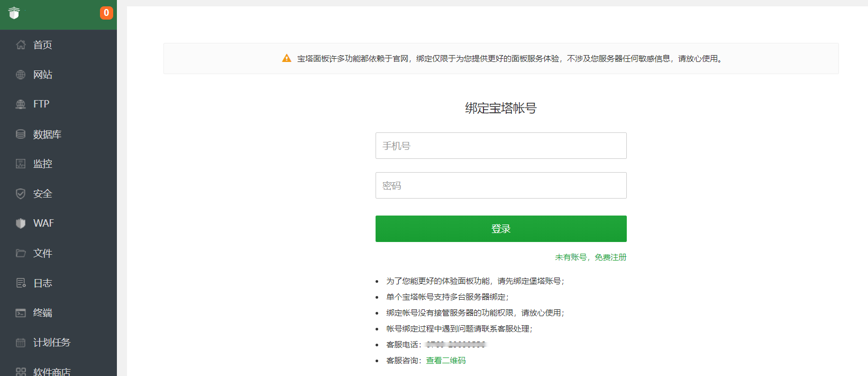The width and height of the screenshot is (868, 376).
Task: Click the shield check icon beside 安全
Action: (21, 194)
